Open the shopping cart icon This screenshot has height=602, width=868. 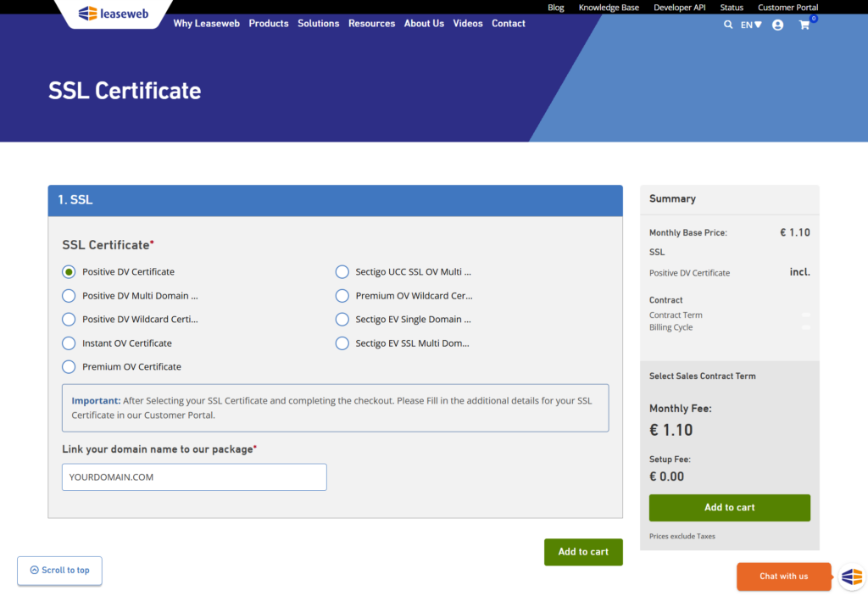click(804, 25)
